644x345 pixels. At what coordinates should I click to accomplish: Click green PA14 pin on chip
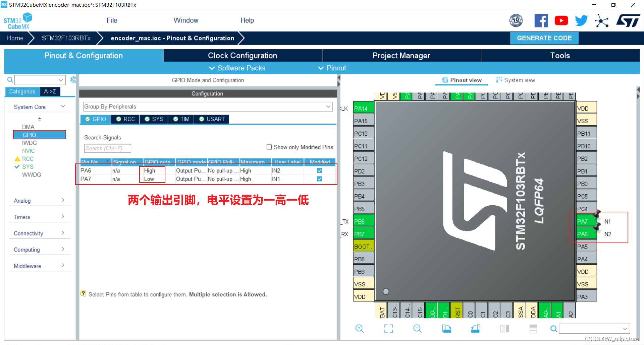(x=364, y=108)
